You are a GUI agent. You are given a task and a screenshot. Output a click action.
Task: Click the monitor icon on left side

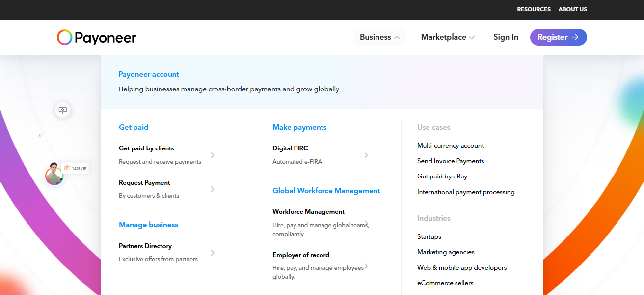(x=62, y=110)
